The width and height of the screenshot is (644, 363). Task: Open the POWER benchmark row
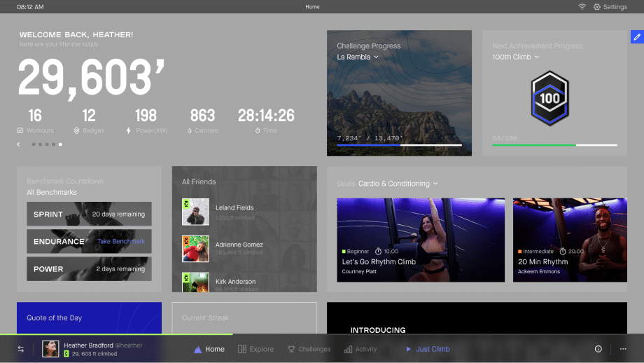click(x=89, y=269)
